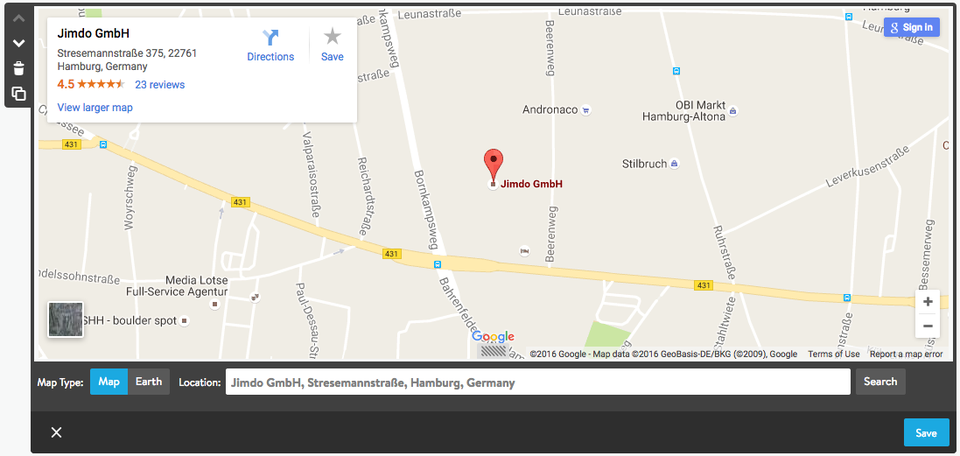
Task: Select the Map type toggle
Action: coord(109,381)
